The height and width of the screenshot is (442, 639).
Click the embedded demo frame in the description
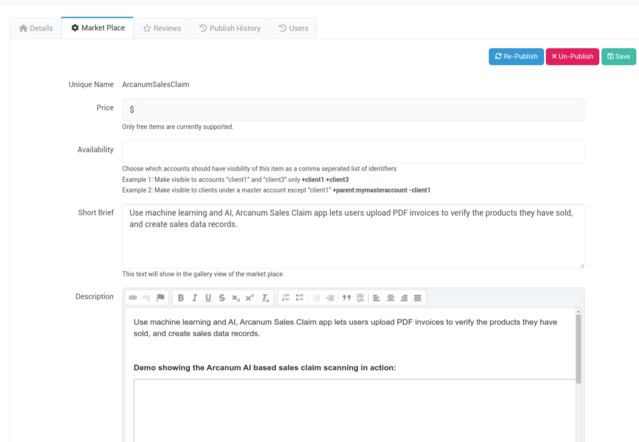(x=354, y=411)
